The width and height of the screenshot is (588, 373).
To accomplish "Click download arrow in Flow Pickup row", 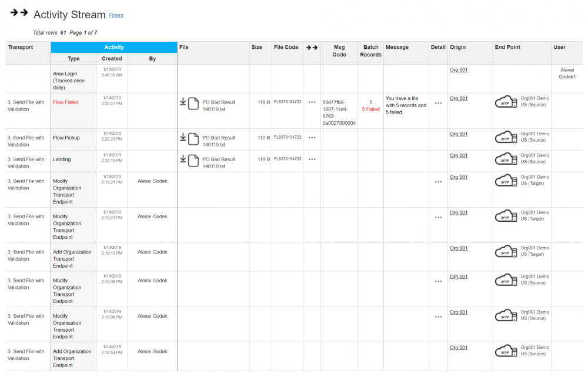I will click(183, 137).
